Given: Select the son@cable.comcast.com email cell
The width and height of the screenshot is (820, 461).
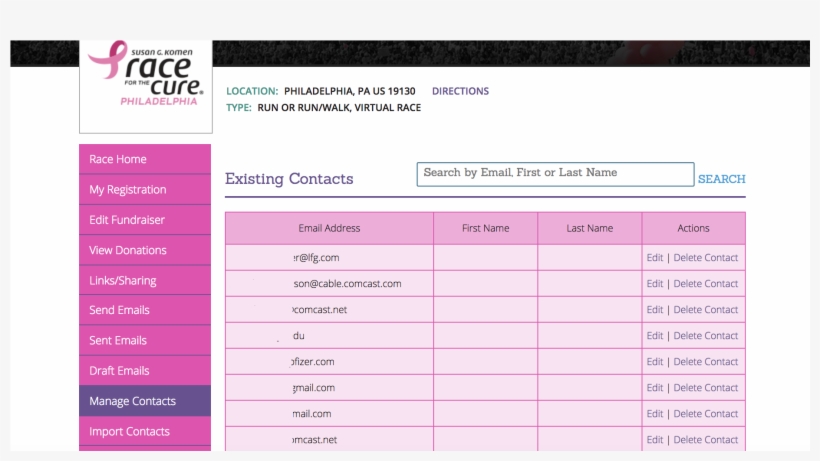Looking at the screenshot, I should point(329,284).
